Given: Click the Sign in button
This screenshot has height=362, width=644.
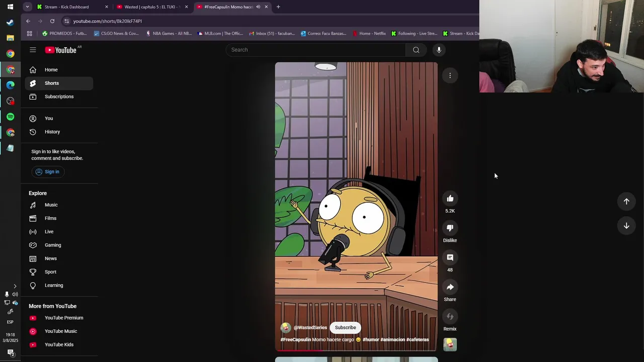Looking at the screenshot, I should click(x=47, y=171).
